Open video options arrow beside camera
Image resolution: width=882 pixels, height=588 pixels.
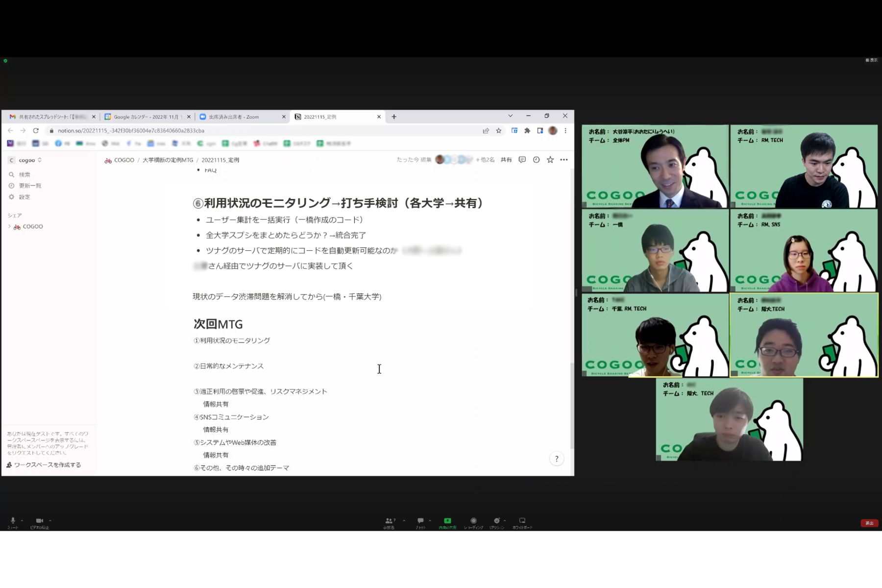(x=50, y=520)
